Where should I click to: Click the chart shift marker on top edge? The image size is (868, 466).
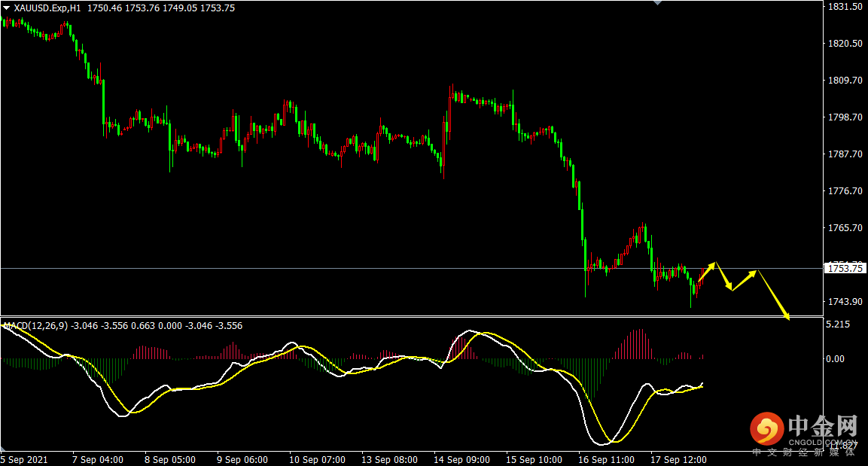658,3
